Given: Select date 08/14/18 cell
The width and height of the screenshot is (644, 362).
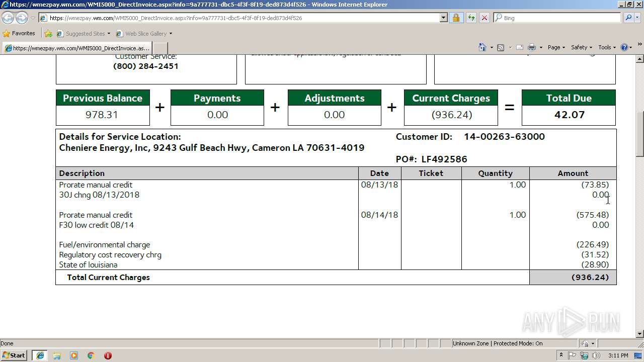Looking at the screenshot, I should click(379, 215).
